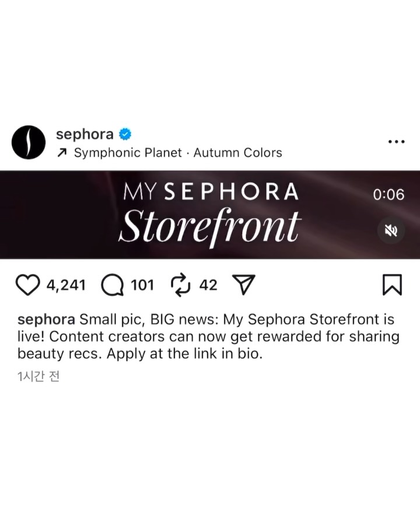
Task: Open comments via the speech bubble icon
Action: click(112, 285)
